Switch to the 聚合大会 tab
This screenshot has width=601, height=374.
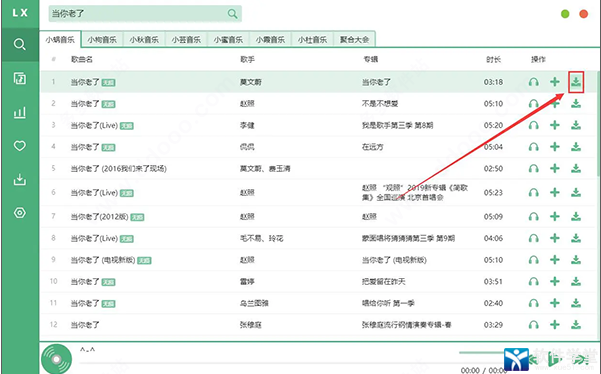[355, 39]
